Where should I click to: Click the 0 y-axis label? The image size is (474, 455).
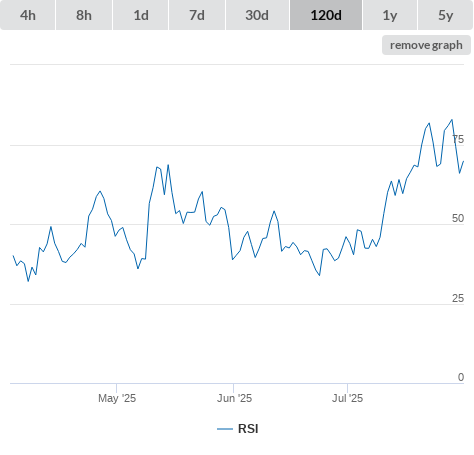tap(461, 377)
